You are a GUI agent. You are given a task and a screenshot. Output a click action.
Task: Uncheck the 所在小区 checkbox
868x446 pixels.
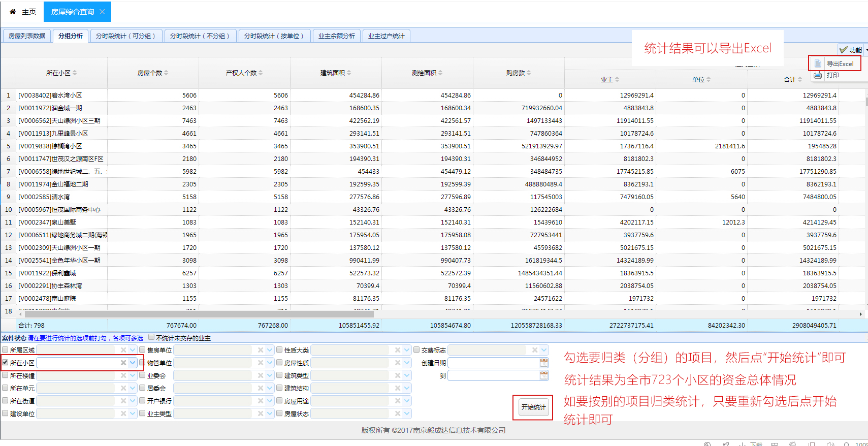pyautogui.click(x=5, y=363)
